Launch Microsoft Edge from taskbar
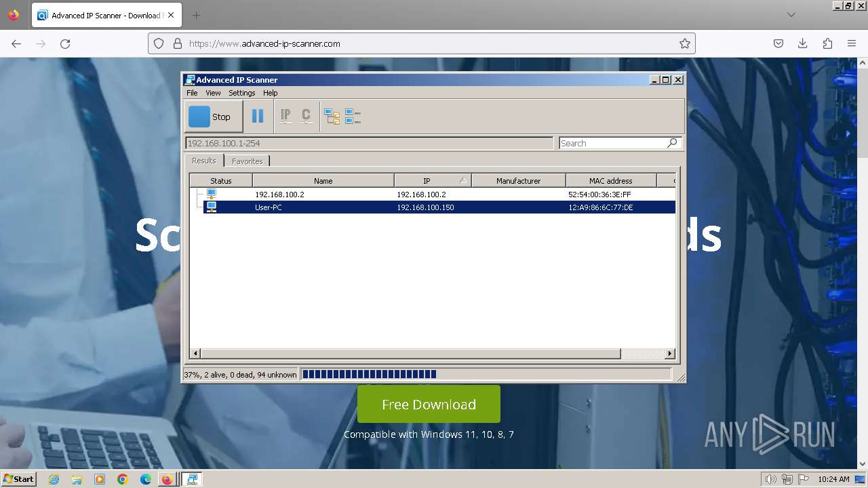Image resolution: width=868 pixels, height=488 pixels. pos(145,479)
